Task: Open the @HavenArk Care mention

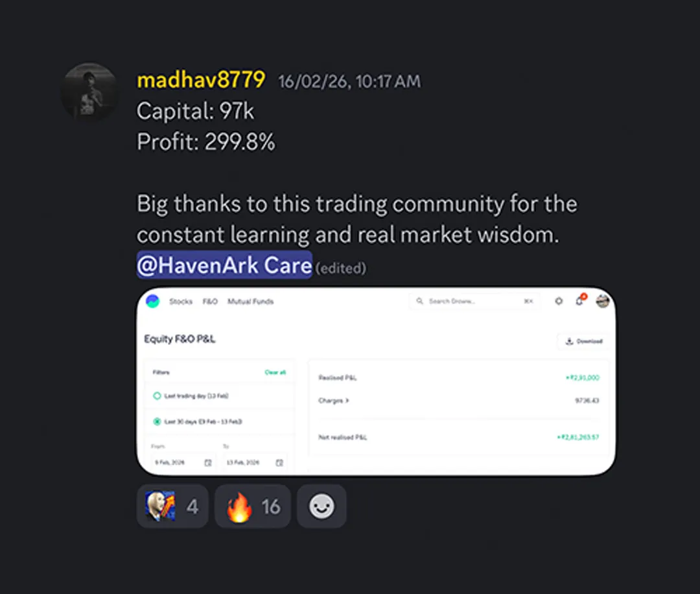Action: click(224, 265)
